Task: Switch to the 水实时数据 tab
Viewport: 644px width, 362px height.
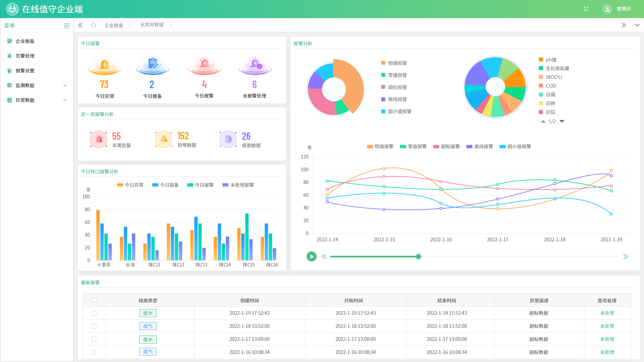Action: pos(152,25)
